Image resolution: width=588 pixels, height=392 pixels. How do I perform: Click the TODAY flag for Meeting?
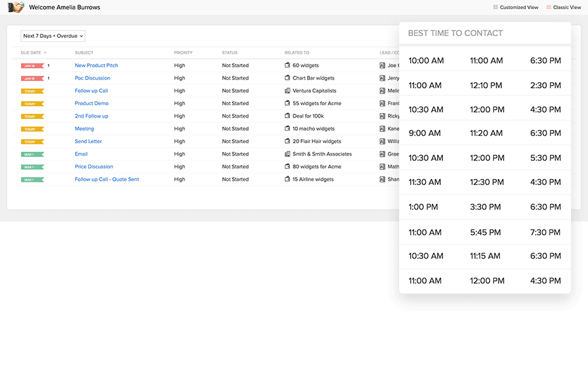(32, 129)
